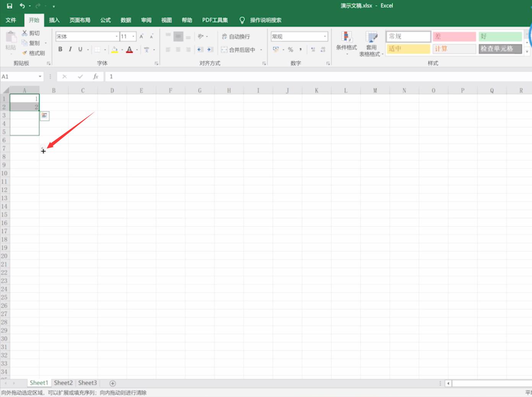532x397 pixels.
Task: Click the 合并后居中 merge and center button
Action: click(x=238, y=49)
